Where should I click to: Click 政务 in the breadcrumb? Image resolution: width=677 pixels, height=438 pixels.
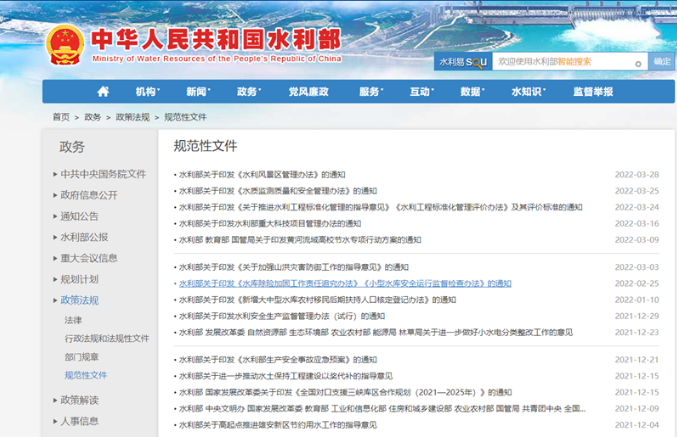92,117
